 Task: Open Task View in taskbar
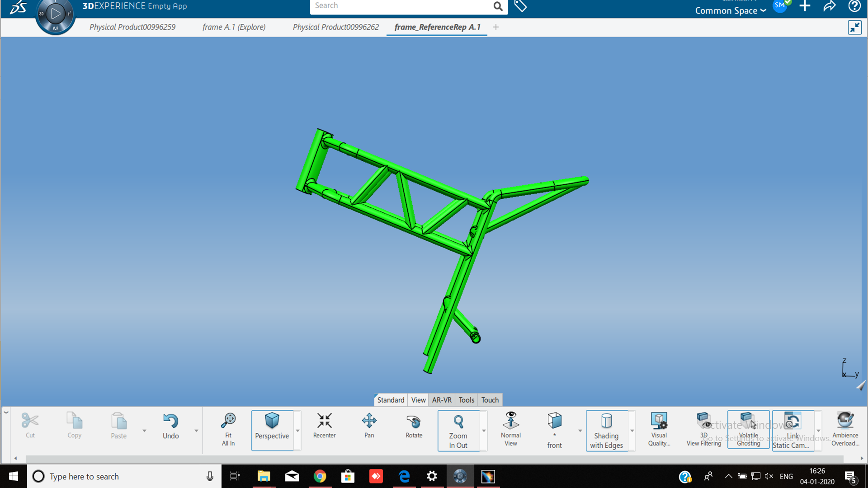point(235,476)
